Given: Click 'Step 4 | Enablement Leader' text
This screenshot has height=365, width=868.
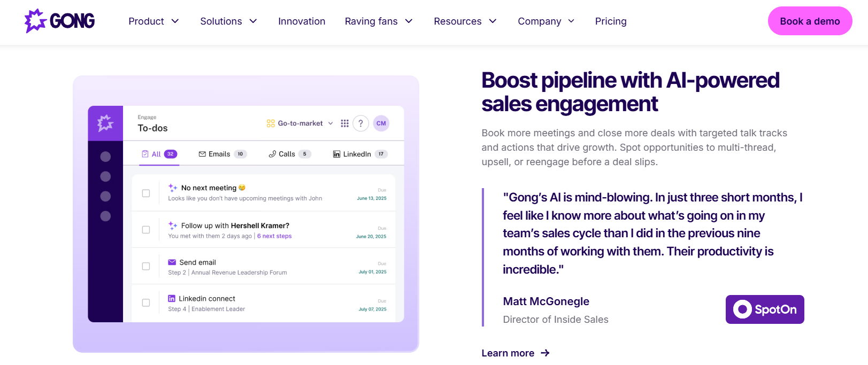Looking at the screenshot, I should tap(206, 309).
